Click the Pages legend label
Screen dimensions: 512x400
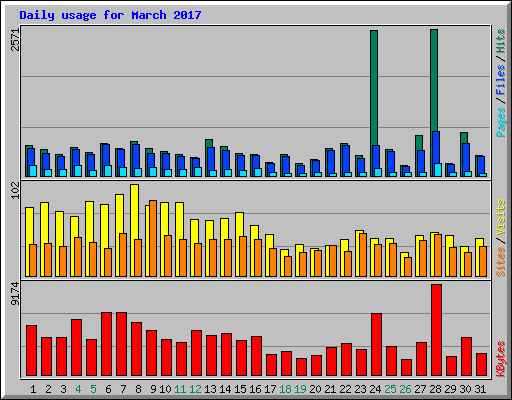[500, 122]
